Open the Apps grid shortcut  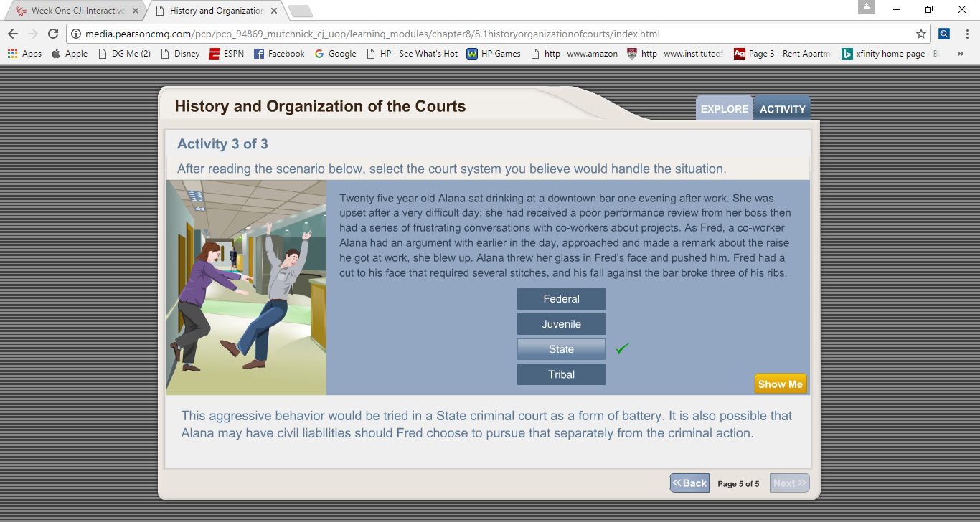[x=24, y=54]
